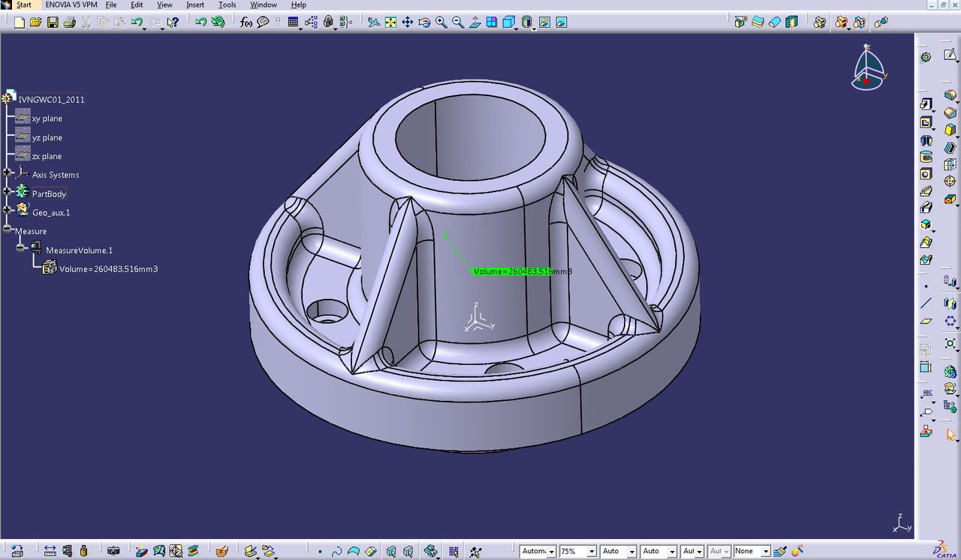Click the Zoom In magnifier
The width and height of the screenshot is (961, 560).
coord(441,23)
